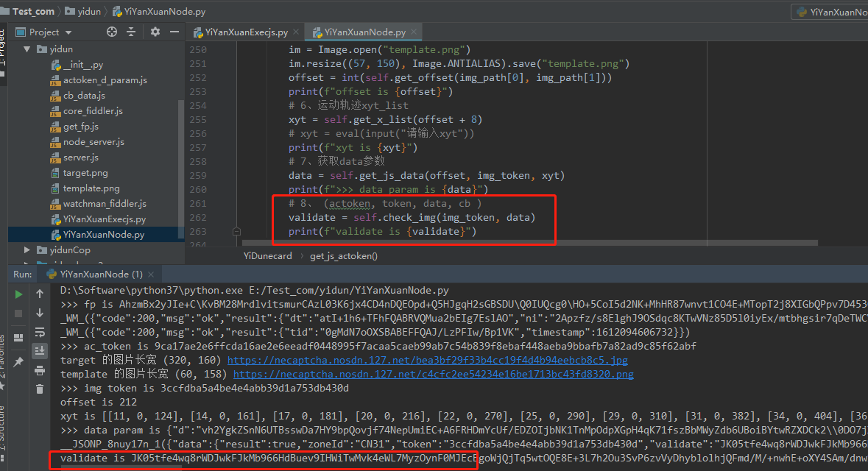Open YiYanXuanExecjs.py from the project tree

pos(99,220)
